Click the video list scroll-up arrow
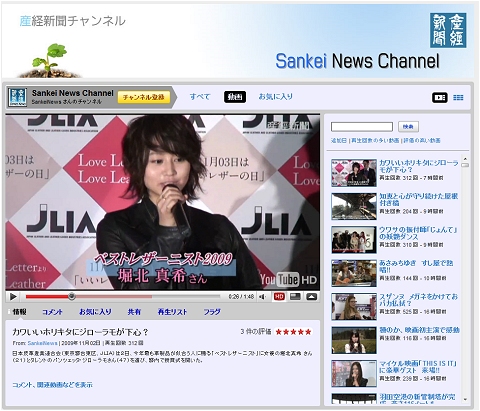The height and width of the screenshot is (411, 480). 465,159
